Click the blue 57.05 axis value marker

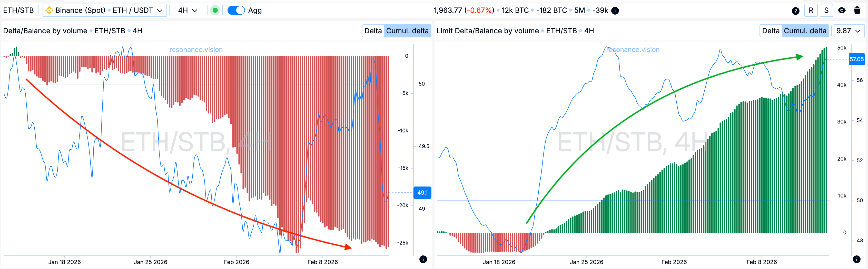point(856,59)
